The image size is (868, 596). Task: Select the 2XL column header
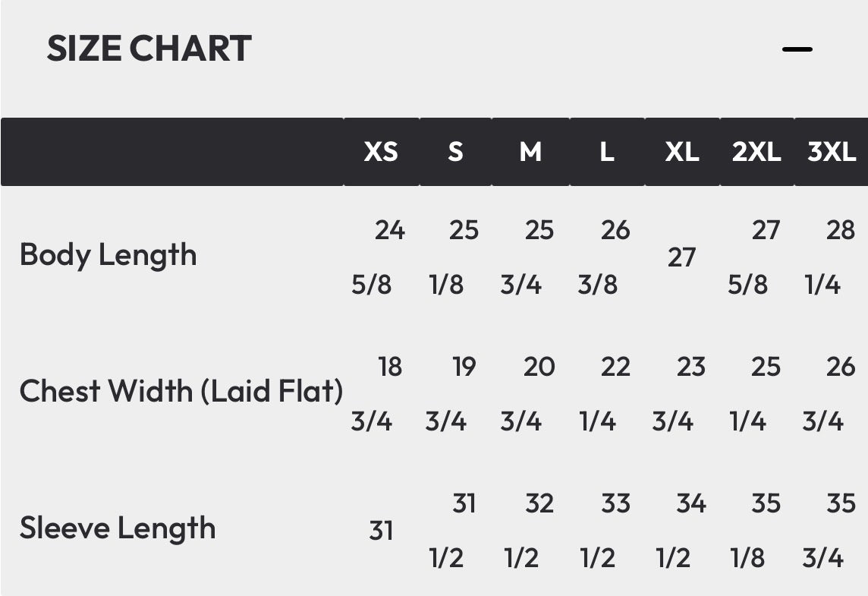click(756, 152)
